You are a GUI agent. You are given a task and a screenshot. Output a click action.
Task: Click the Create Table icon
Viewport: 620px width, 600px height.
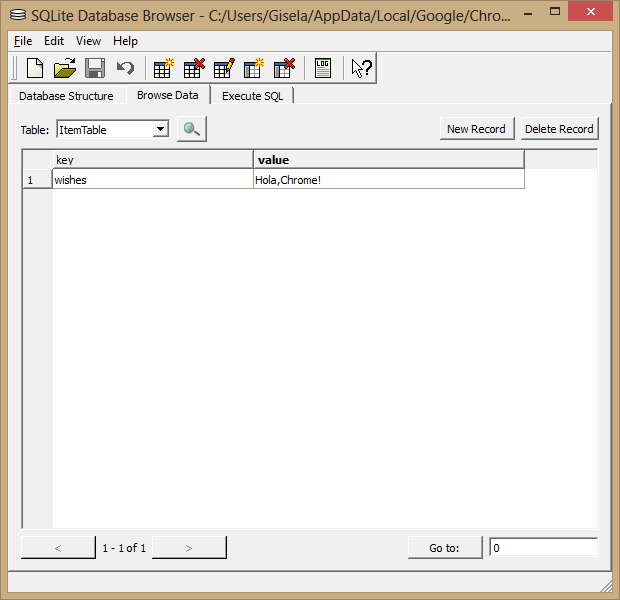(x=163, y=68)
